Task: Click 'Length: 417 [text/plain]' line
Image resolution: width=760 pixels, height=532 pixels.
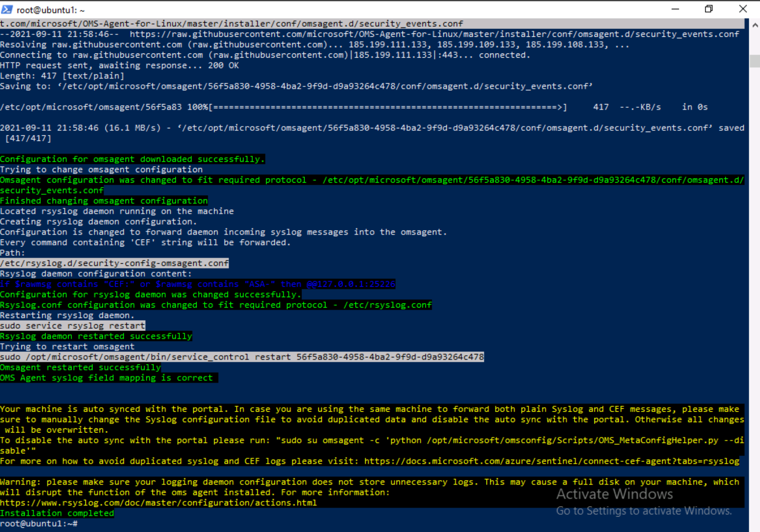Action: 62,76
